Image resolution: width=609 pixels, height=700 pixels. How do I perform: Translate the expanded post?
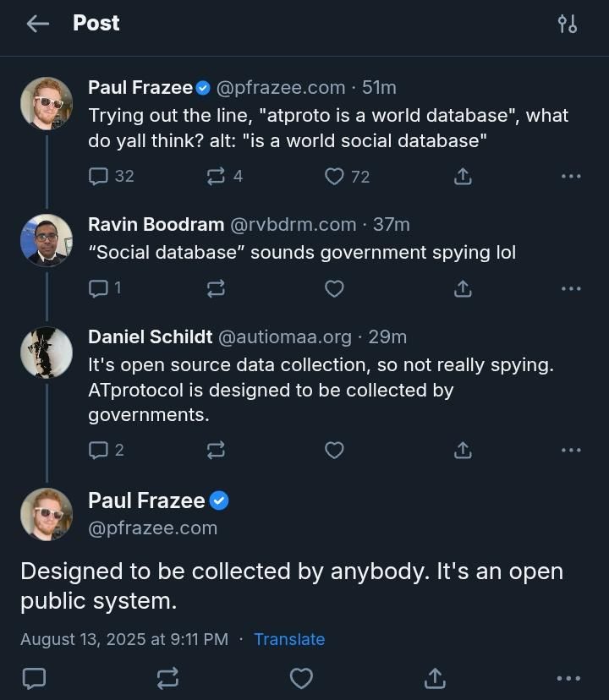[x=290, y=639]
